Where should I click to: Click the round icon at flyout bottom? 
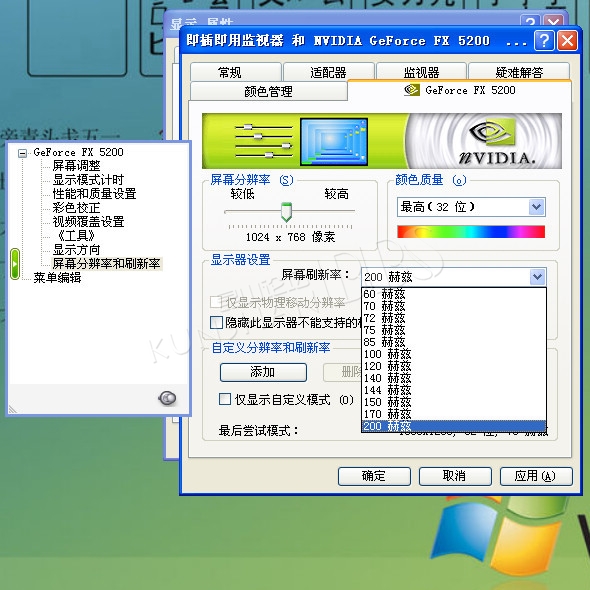[x=167, y=398]
